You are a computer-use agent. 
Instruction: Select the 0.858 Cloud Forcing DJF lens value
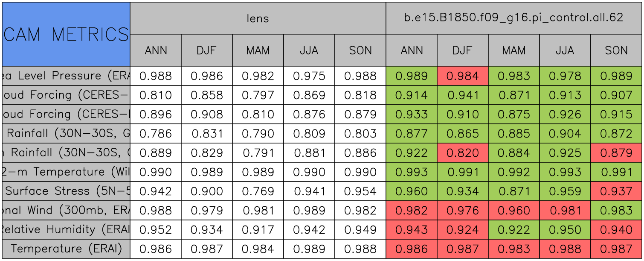click(206, 95)
